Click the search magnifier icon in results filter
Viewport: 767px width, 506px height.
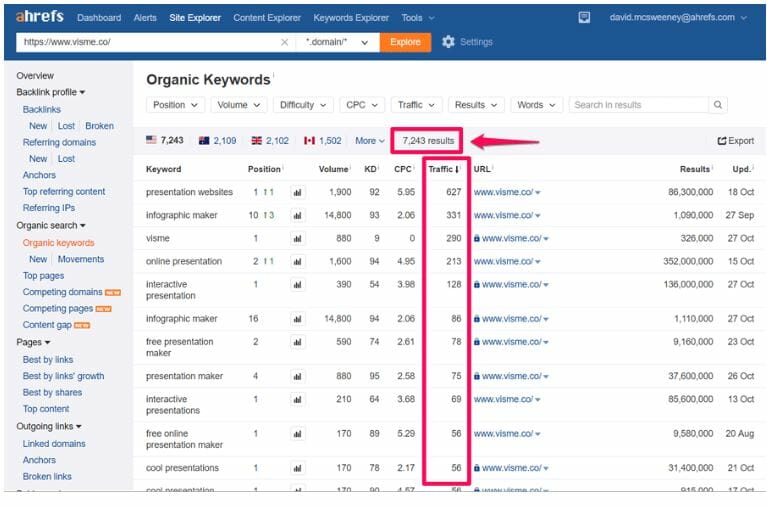tap(718, 105)
